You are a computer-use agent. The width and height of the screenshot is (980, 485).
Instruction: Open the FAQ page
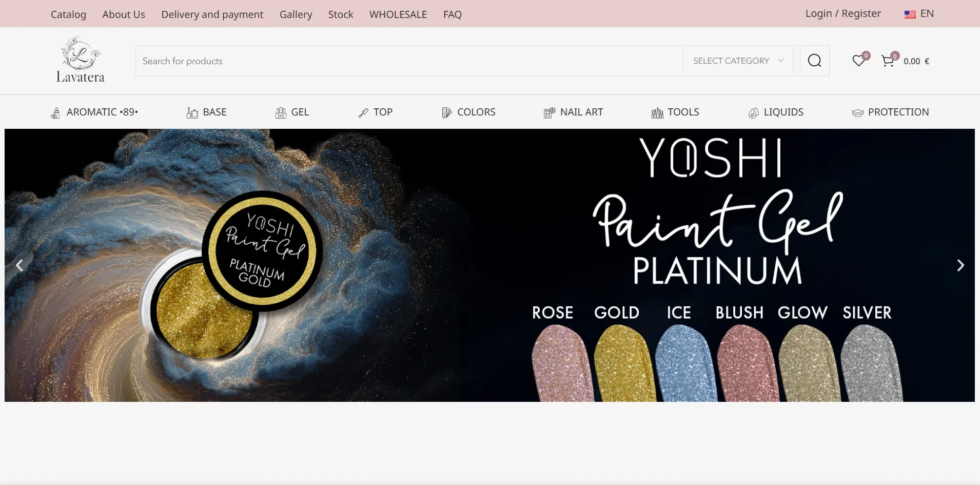tap(453, 14)
